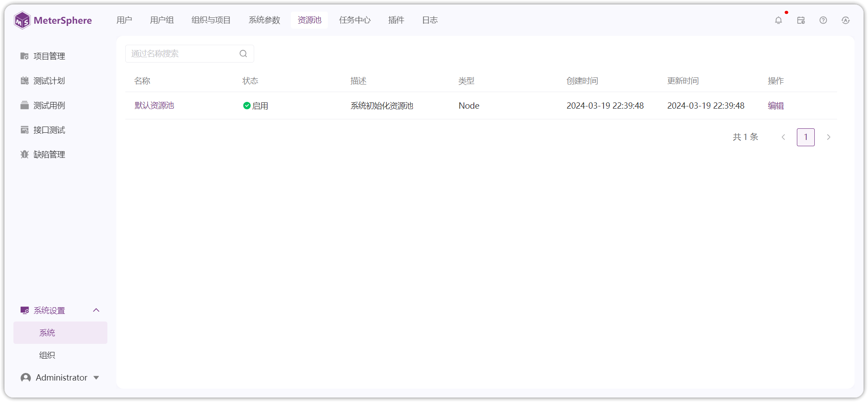Image resolution: width=868 pixels, height=402 pixels.
Task: Click the 系统初始化资源池 description cell
Action: [382, 106]
